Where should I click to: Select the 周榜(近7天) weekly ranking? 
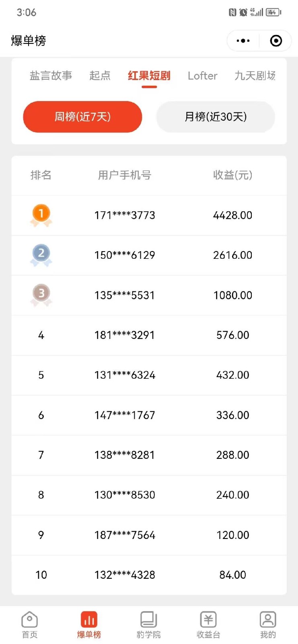[82, 117]
